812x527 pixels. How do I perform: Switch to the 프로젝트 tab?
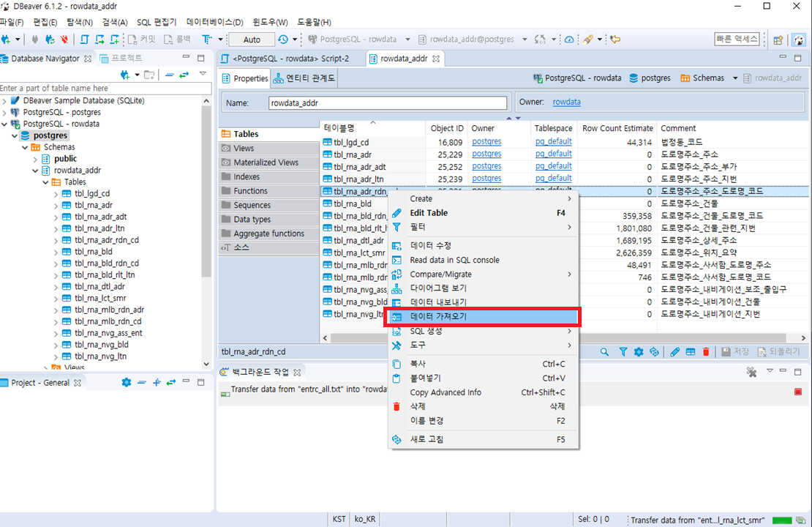point(121,59)
